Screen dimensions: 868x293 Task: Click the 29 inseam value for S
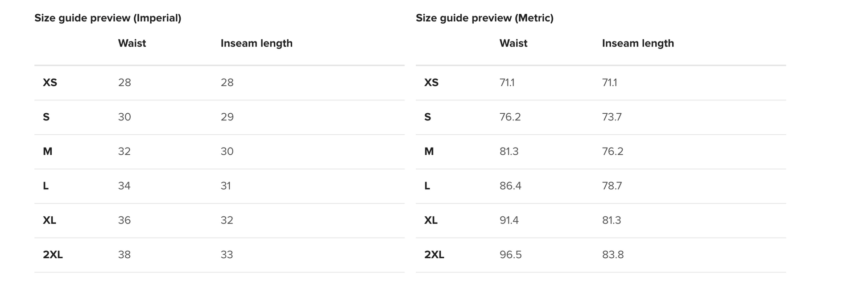click(x=227, y=117)
